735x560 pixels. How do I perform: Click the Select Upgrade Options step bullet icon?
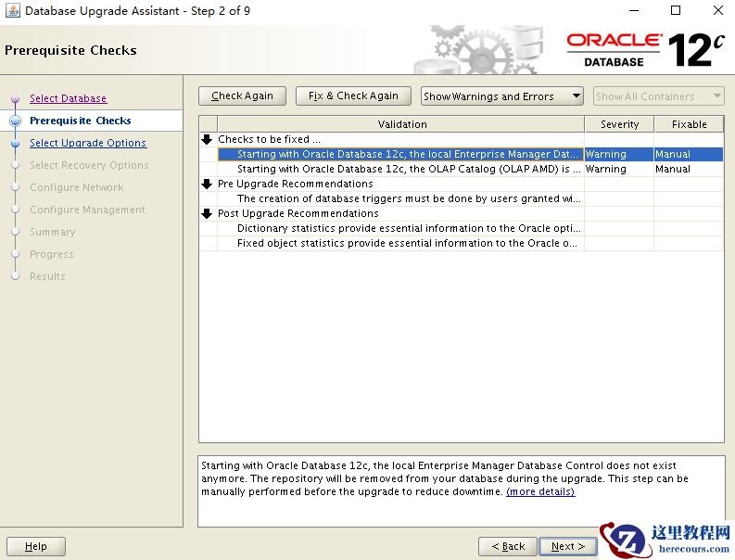(16, 143)
